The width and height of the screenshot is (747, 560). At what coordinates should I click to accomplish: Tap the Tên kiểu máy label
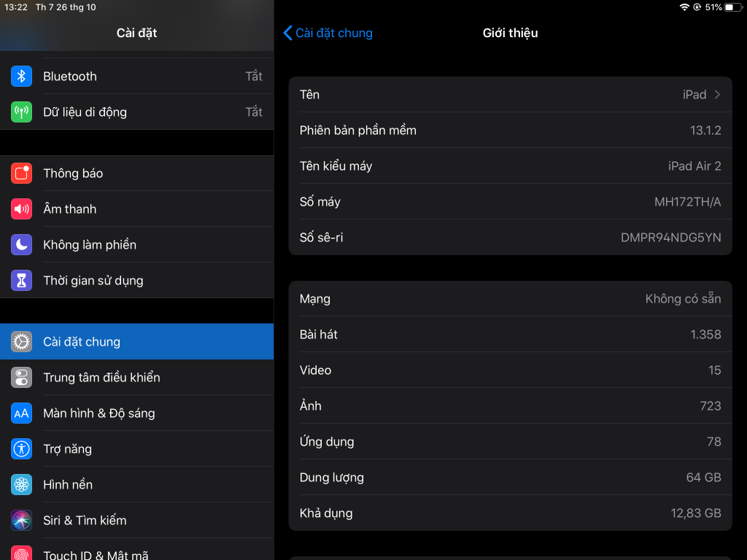click(336, 166)
